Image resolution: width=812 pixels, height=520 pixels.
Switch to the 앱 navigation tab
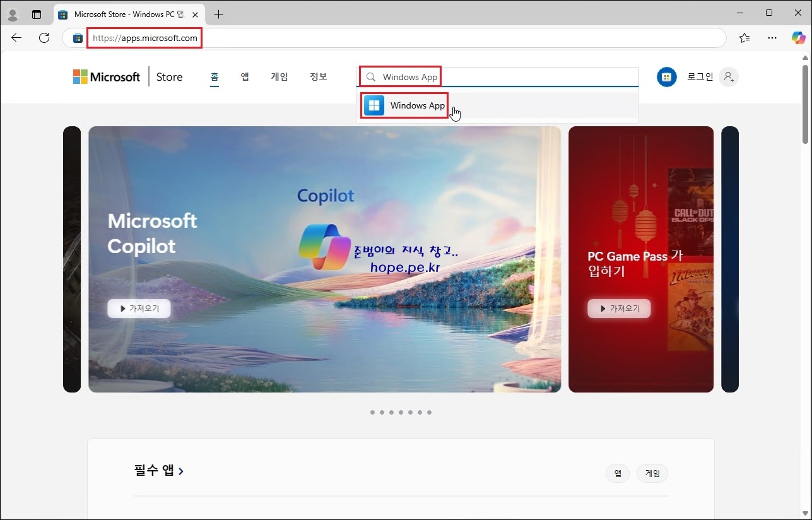click(x=245, y=76)
